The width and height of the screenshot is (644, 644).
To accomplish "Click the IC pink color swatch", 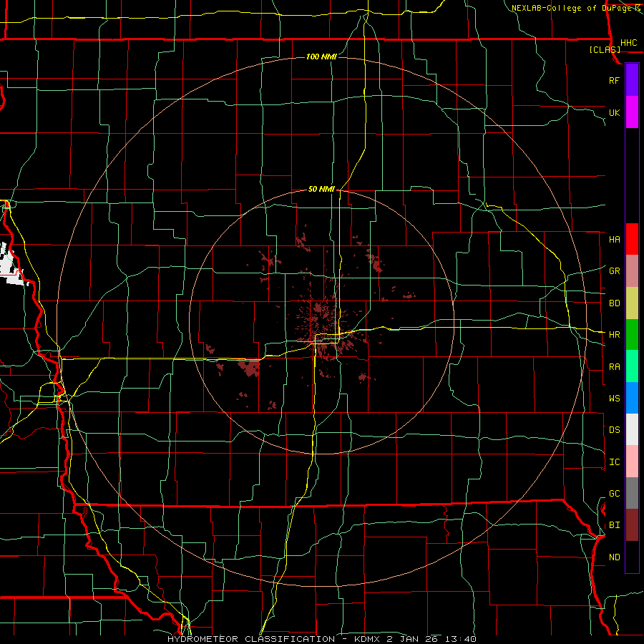I will [632, 462].
